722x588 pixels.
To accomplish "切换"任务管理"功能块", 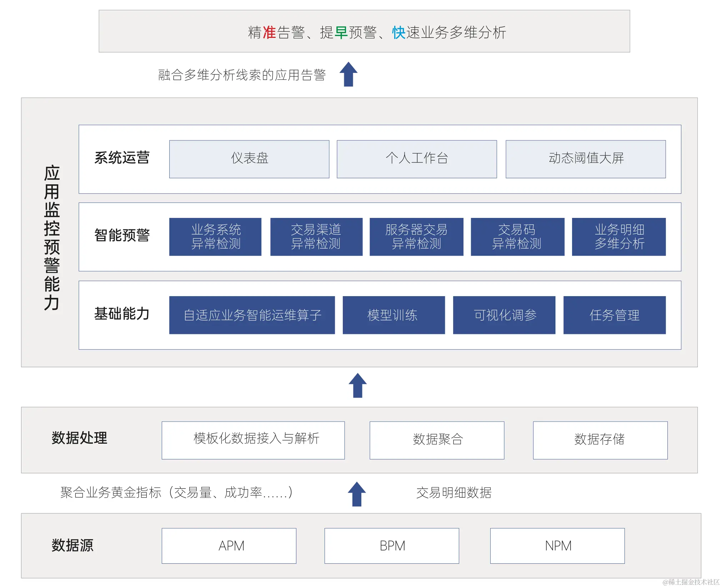I will tap(614, 315).
